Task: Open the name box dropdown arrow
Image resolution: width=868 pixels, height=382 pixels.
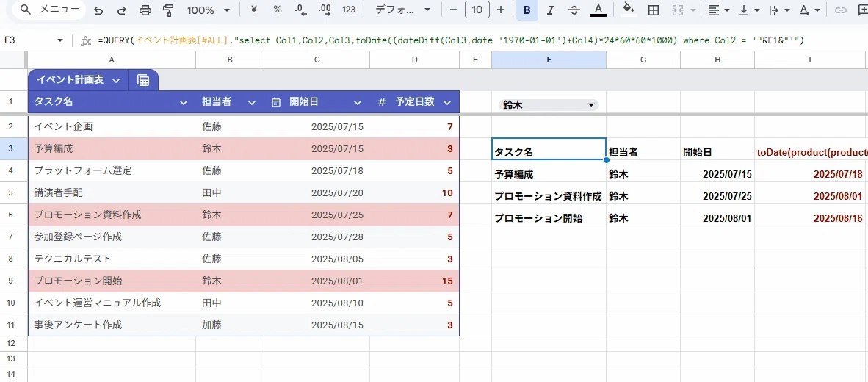Action: click(60, 40)
